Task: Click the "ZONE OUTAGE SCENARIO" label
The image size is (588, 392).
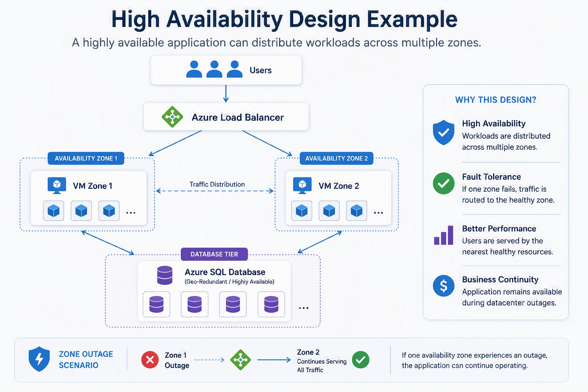Action: tap(86, 360)
